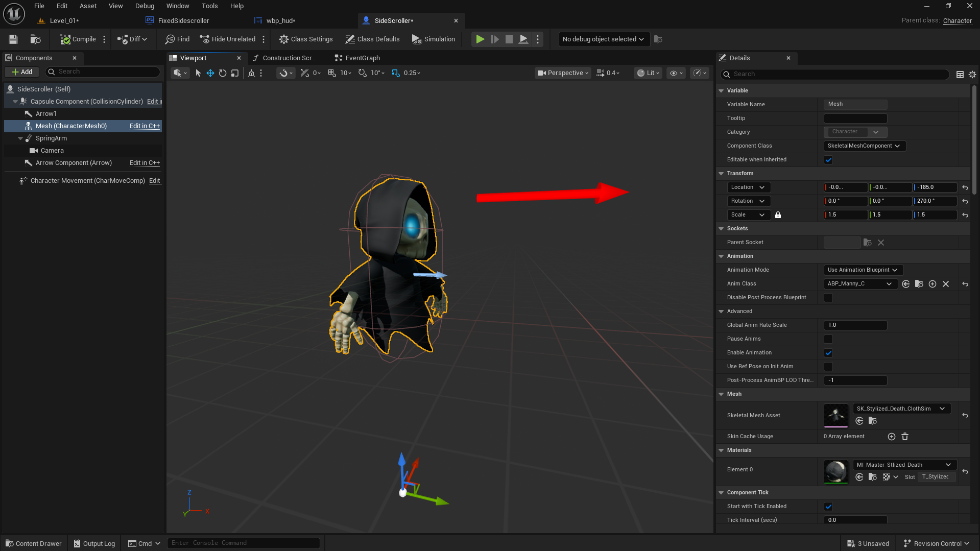Start Simulation mode
This screenshot has height=551, width=980.
[x=434, y=39]
